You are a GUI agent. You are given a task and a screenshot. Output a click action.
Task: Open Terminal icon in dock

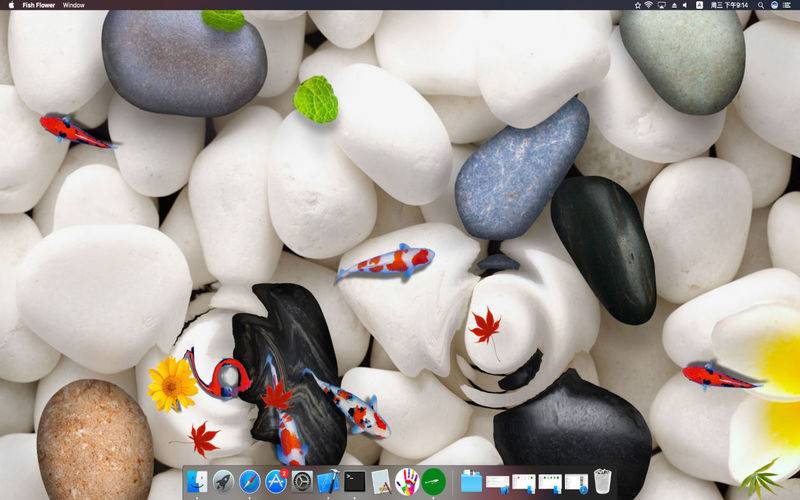pyautogui.click(x=355, y=481)
